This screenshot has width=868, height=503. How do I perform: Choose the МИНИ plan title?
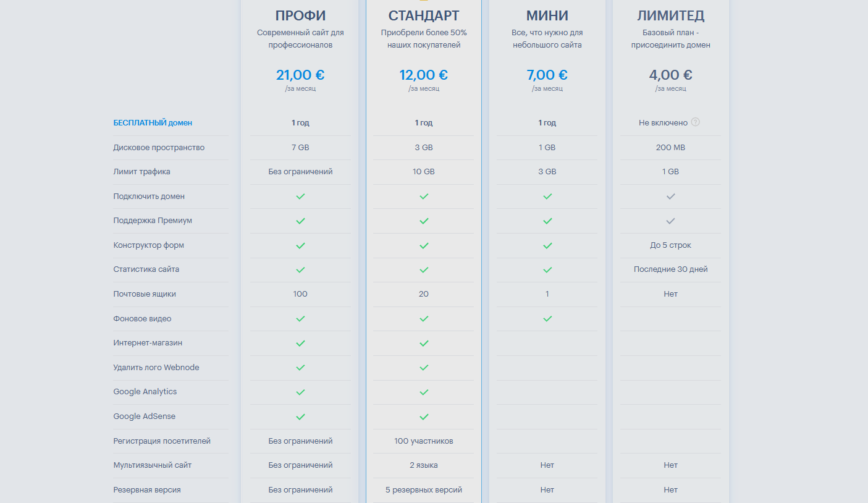pyautogui.click(x=547, y=15)
